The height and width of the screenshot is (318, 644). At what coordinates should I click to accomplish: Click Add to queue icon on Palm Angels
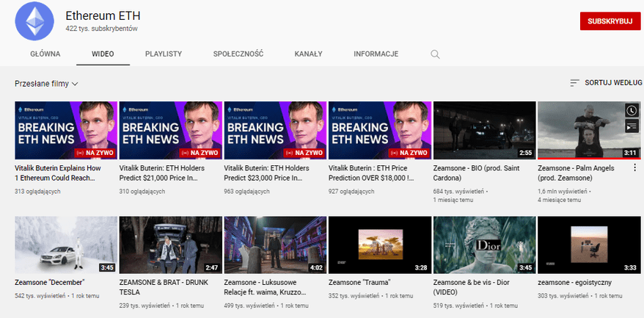pos(632,126)
